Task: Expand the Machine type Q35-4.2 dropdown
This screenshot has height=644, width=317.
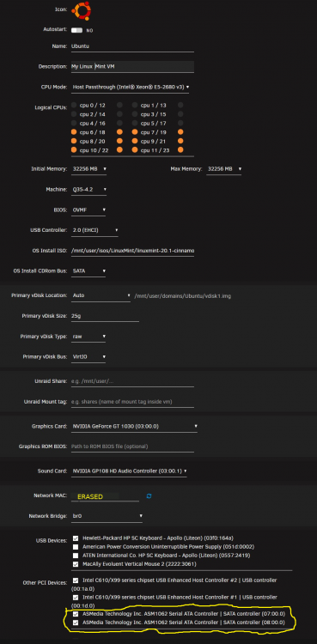Action: coord(88,190)
